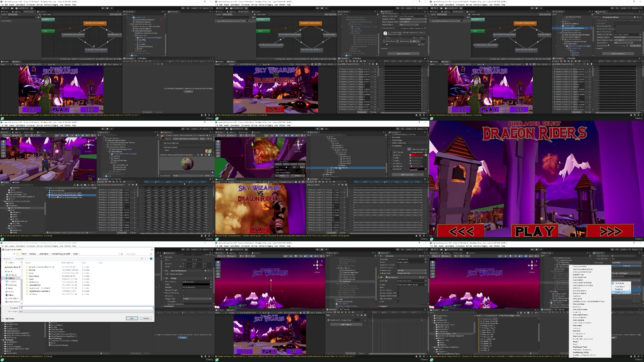This screenshot has height=362, width=644.
Task: Open the black Color swatch in Image component
Action: (x=196, y=284)
